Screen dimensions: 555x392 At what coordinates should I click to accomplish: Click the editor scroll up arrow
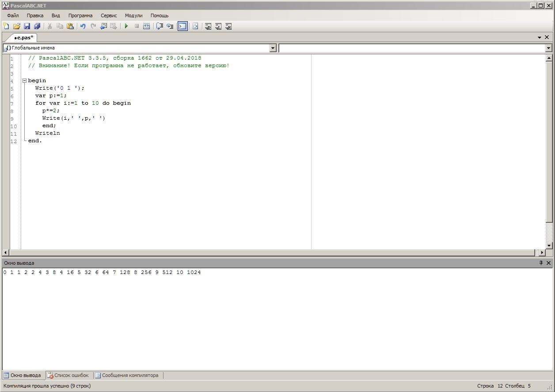(549, 58)
